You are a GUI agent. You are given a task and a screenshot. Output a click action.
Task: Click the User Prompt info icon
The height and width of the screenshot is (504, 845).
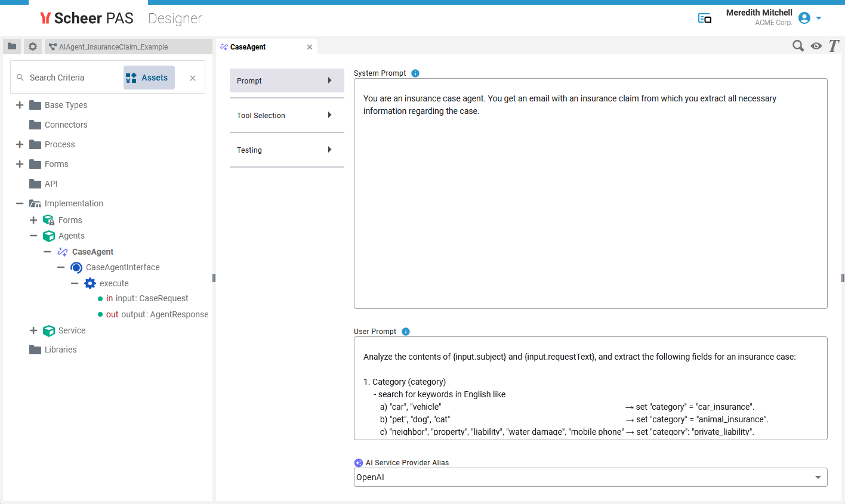click(x=406, y=332)
